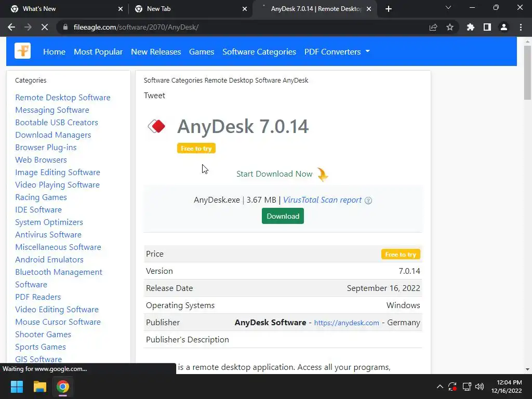Click the FileEagle logo icon
The height and width of the screenshot is (399, 532).
click(x=23, y=51)
